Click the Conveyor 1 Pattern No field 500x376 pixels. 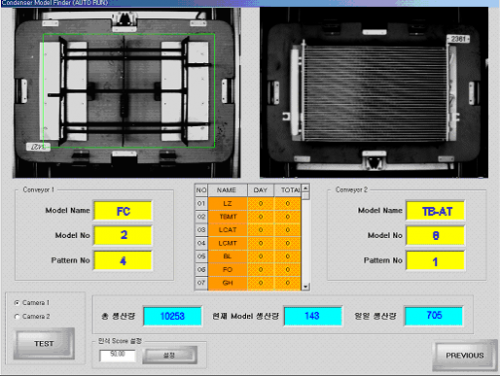pos(123,260)
